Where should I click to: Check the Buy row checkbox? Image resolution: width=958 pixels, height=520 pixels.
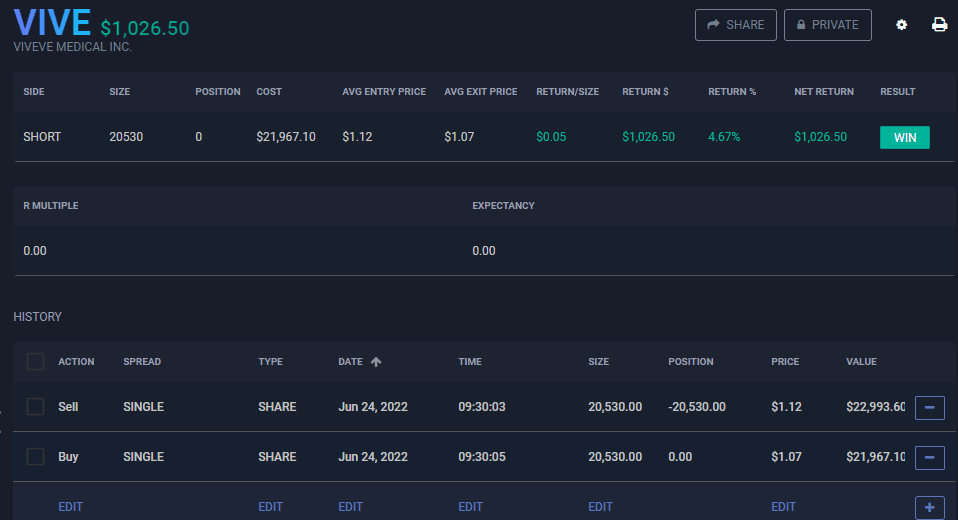(x=36, y=457)
